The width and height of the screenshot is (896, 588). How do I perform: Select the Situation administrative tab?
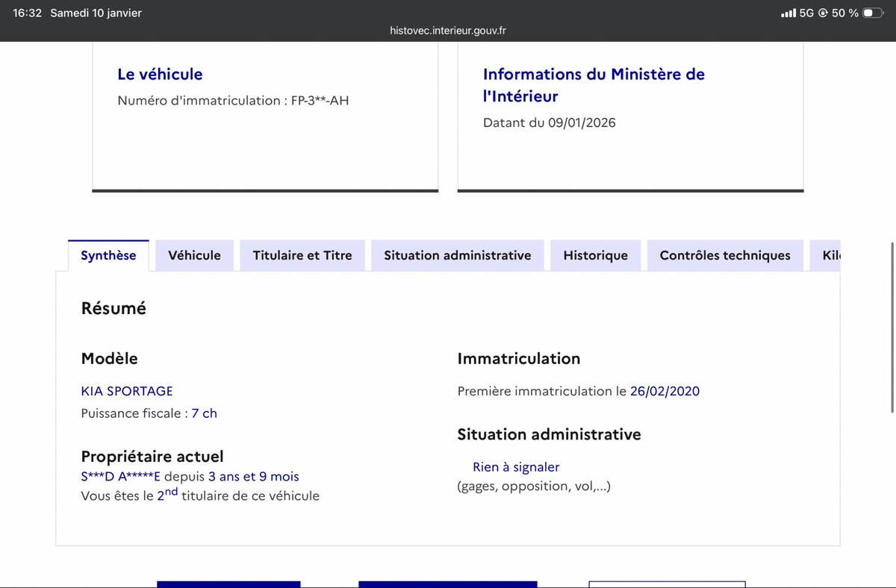(457, 255)
